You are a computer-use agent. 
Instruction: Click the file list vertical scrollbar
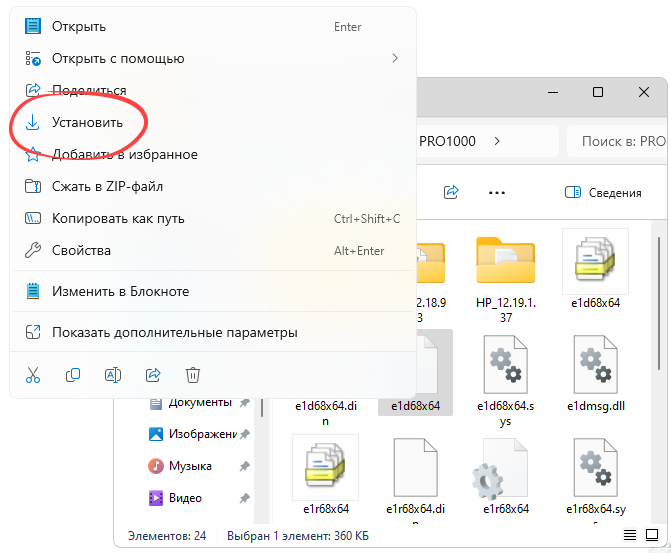click(660, 303)
